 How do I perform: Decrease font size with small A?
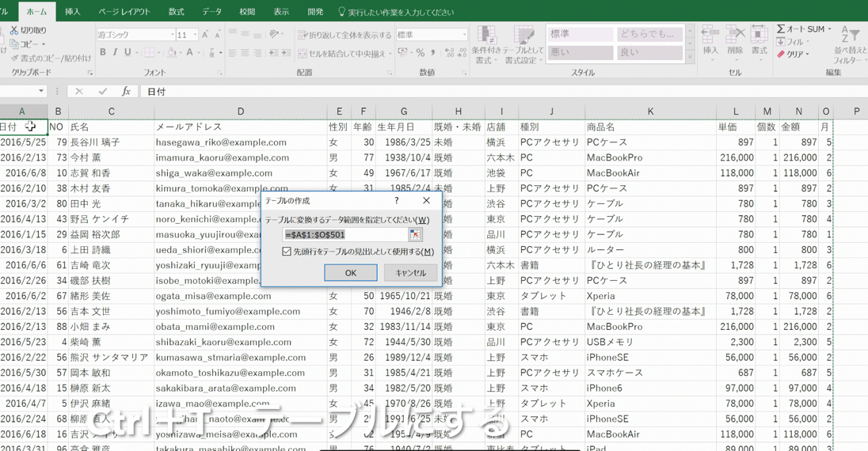(217, 35)
